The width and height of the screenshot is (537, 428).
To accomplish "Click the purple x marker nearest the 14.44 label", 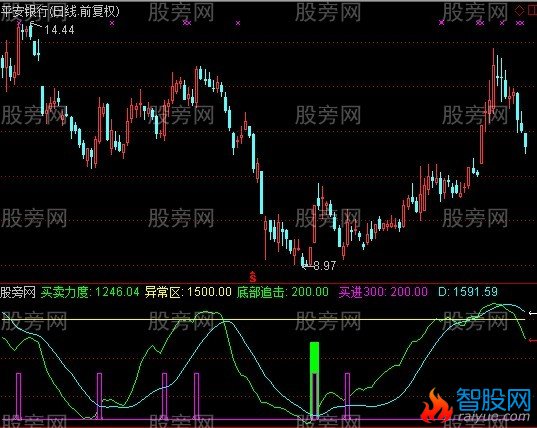I will (19, 23).
